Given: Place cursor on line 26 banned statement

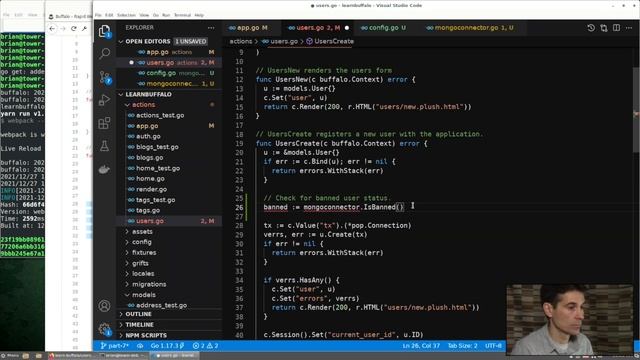Looking at the screenshot, I should coord(333,207).
